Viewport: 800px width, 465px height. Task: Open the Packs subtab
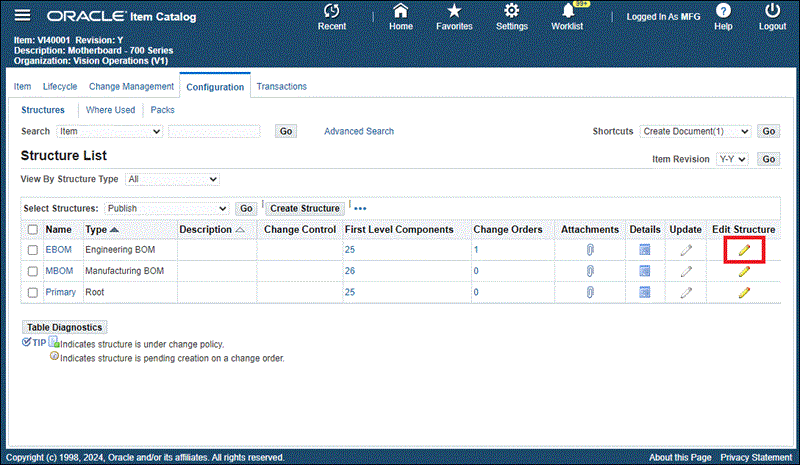pos(162,110)
